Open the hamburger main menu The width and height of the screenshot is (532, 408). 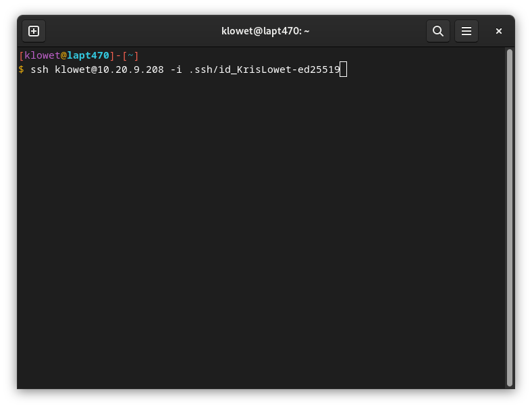(x=466, y=31)
